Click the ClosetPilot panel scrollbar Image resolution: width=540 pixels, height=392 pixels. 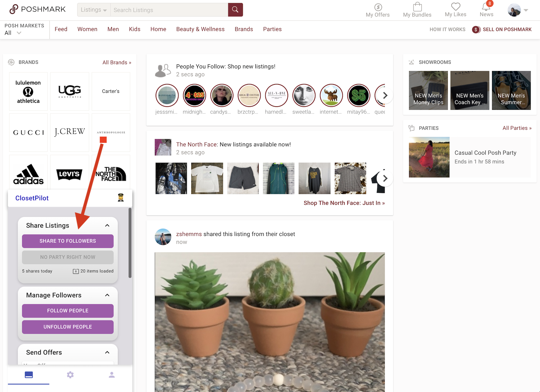[x=130, y=243]
